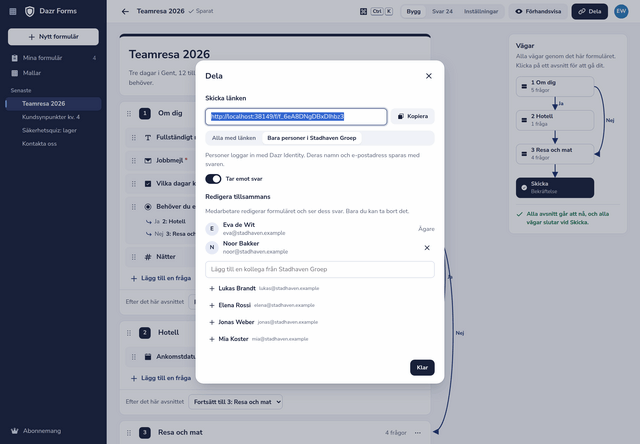
Task: Select Alla med länken sharing option
Action: [234, 138]
